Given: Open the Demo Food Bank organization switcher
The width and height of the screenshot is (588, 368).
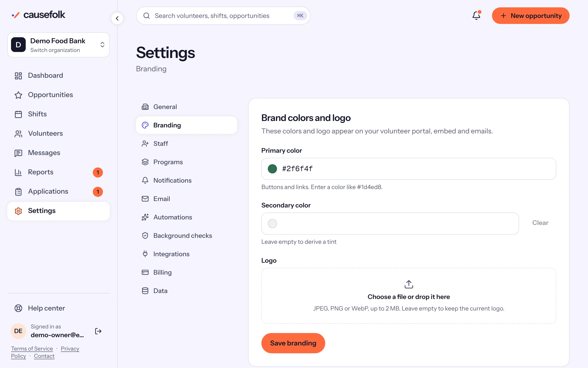Looking at the screenshot, I should pos(59,45).
